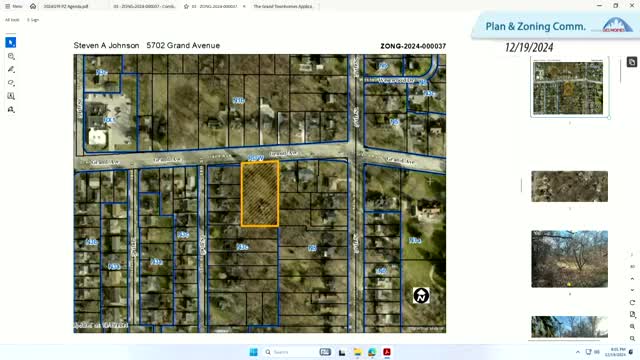Open the E-Sign menu item
The image size is (640, 360).
tap(33, 20)
